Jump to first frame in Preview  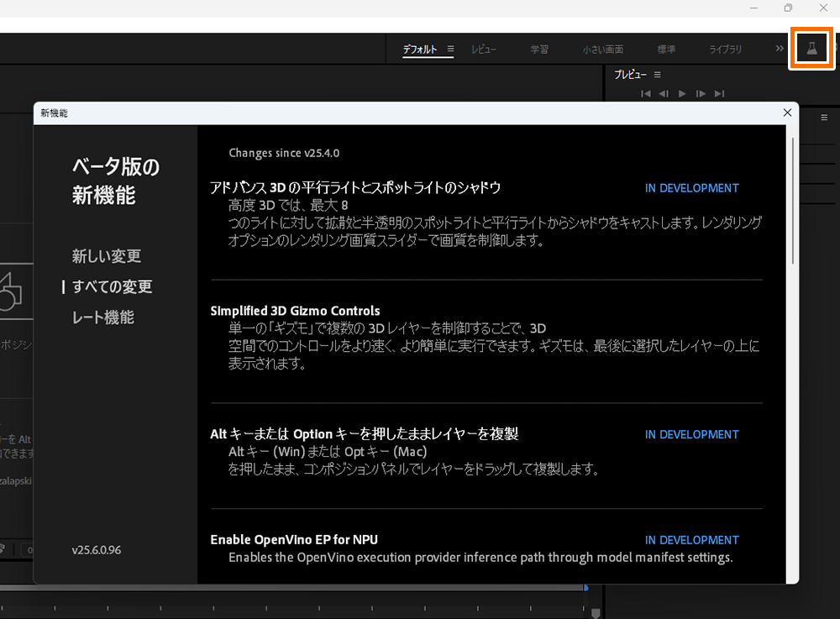click(x=646, y=94)
